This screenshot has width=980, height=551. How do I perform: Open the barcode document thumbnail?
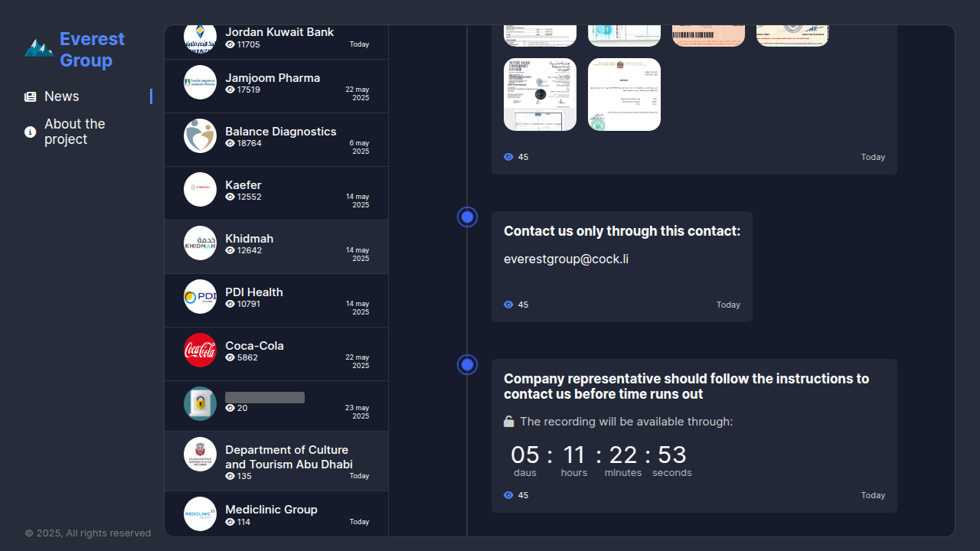[x=708, y=36]
